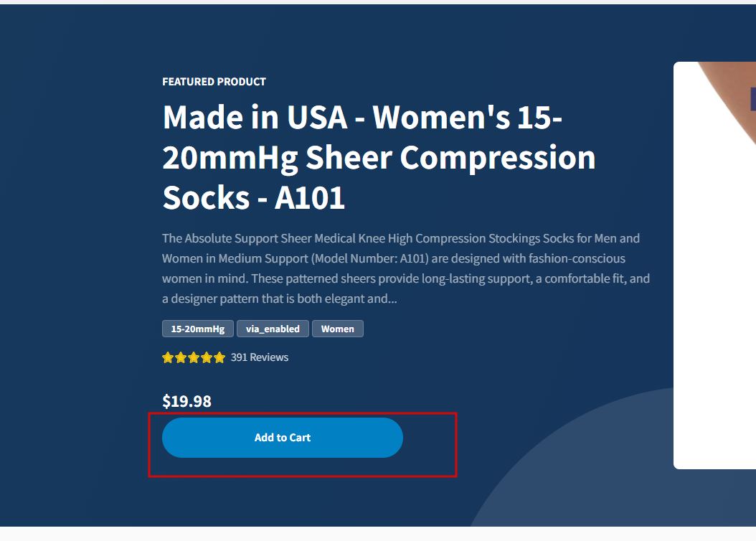This screenshot has width=756, height=541.
Task: Click the "A101" text in the title
Action: [x=310, y=197]
